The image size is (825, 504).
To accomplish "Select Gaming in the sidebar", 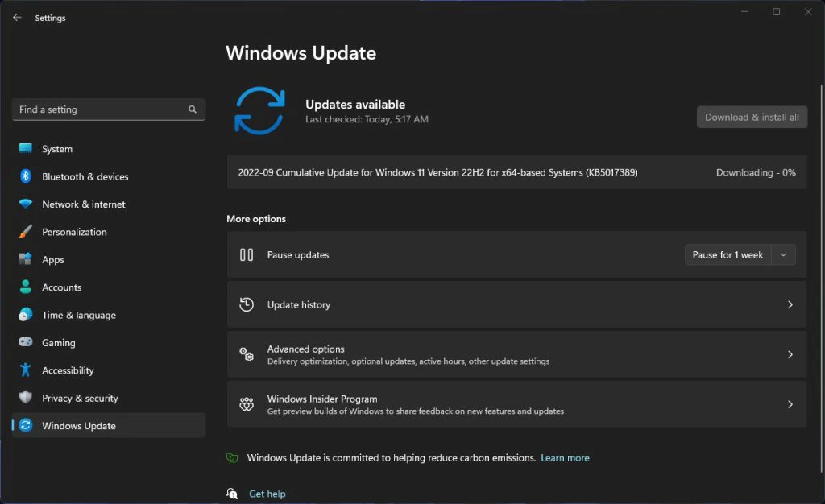I will pyautogui.click(x=109, y=342).
